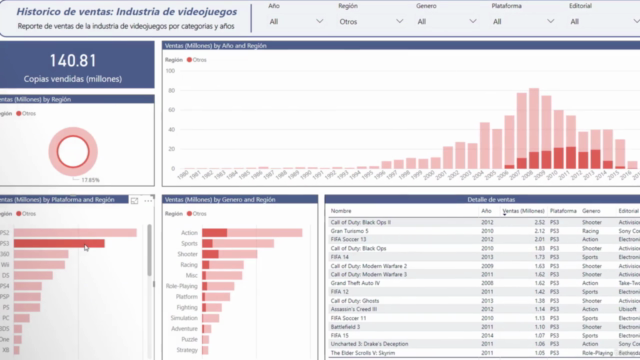Select the FIFA 15 row
Image resolution: width=640 pixels, height=360 pixels.
tap(484, 336)
